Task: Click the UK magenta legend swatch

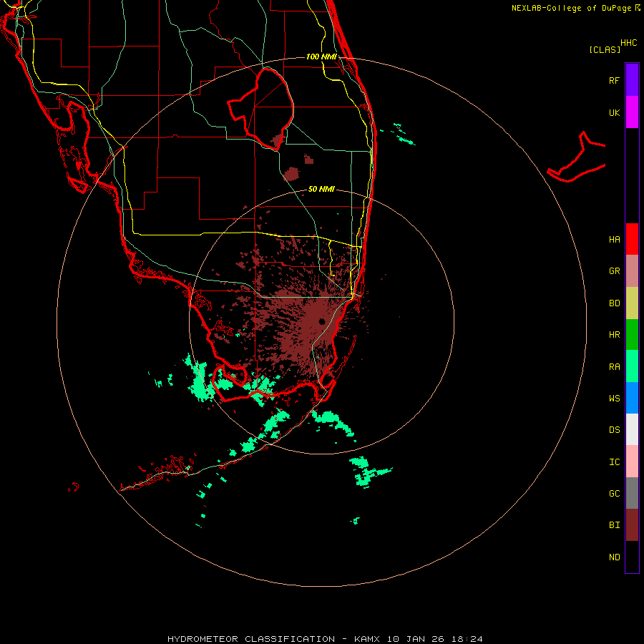Action: pyautogui.click(x=632, y=112)
